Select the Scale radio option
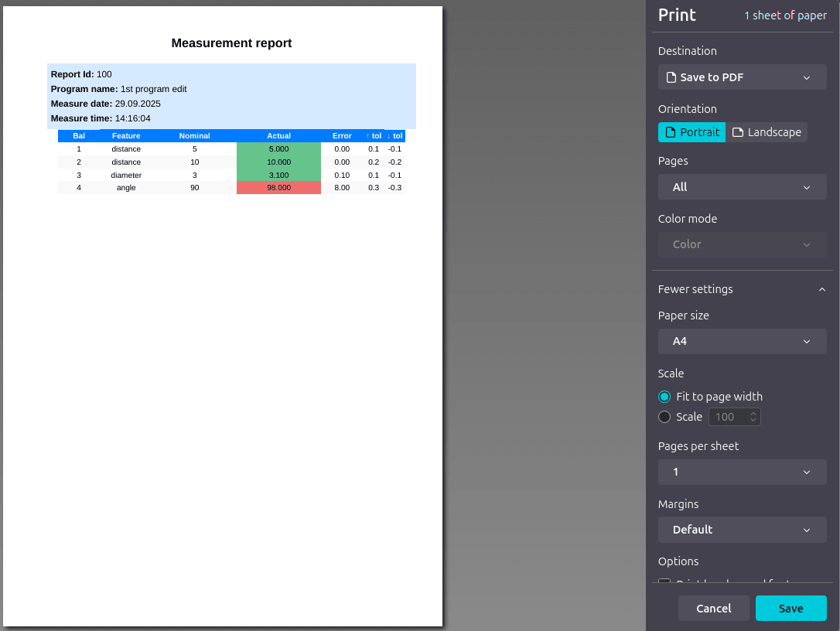Viewport: 840px width, 631px height. 664,416
